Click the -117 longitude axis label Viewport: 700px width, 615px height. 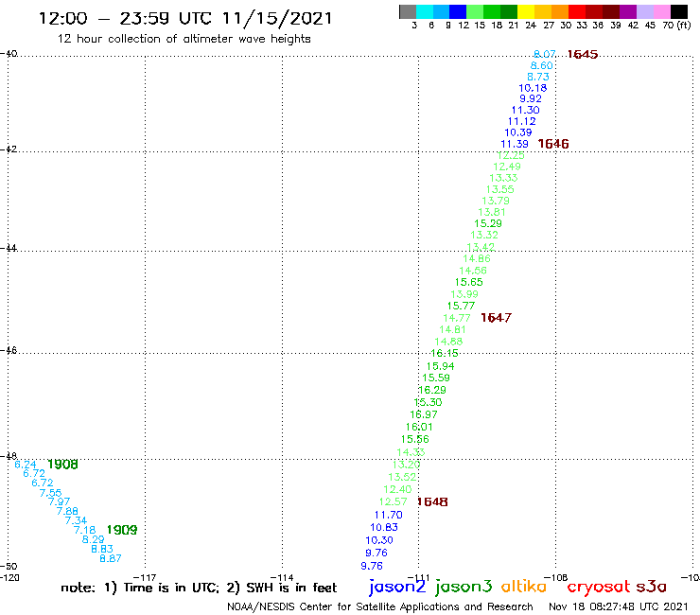145,577
